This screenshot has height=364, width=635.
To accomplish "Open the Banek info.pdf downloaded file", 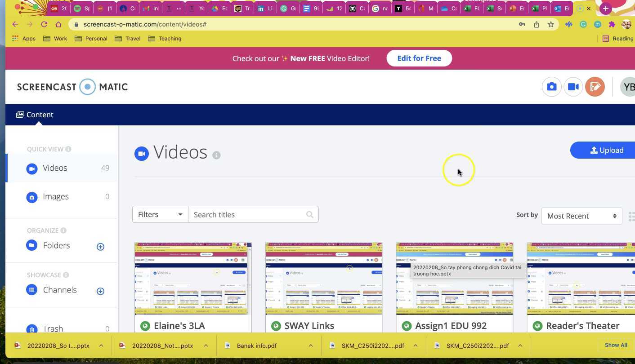I will tap(256, 346).
